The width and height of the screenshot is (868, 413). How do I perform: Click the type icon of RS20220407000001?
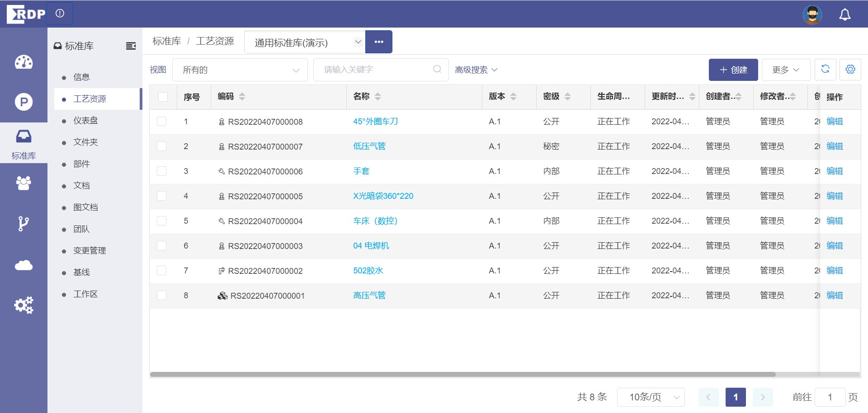[x=222, y=296]
